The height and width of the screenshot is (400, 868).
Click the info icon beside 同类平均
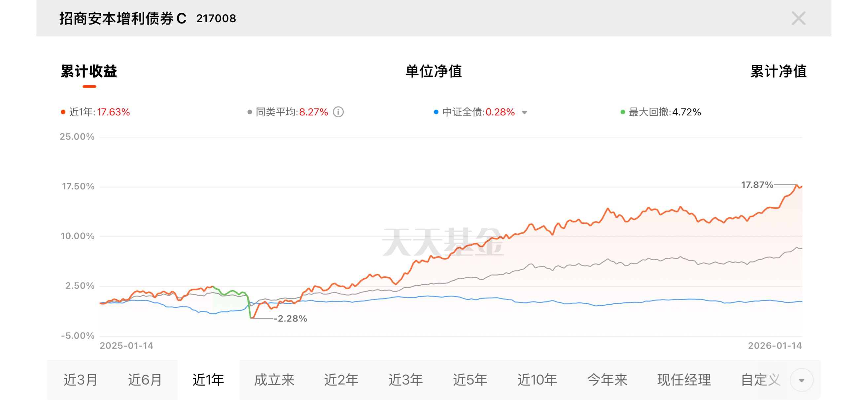click(x=338, y=112)
